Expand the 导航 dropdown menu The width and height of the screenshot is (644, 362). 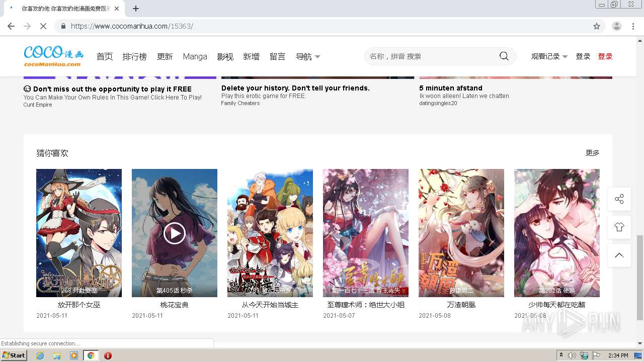(x=308, y=57)
